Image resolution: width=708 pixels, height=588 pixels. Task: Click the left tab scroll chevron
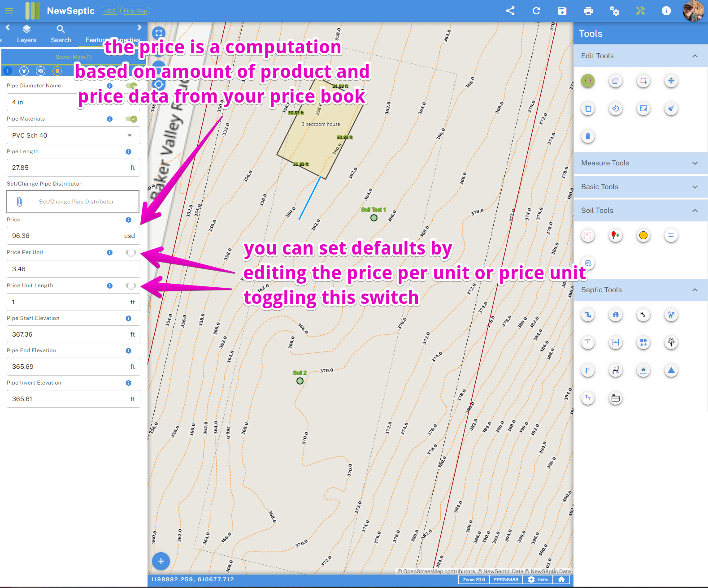[x=8, y=28]
